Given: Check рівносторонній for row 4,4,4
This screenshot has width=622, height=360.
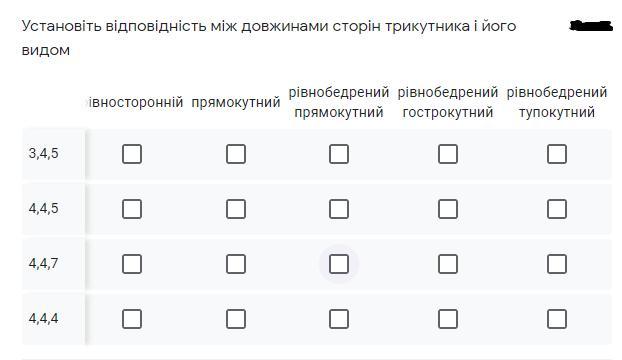Looking at the screenshot, I should (x=132, y=319).
